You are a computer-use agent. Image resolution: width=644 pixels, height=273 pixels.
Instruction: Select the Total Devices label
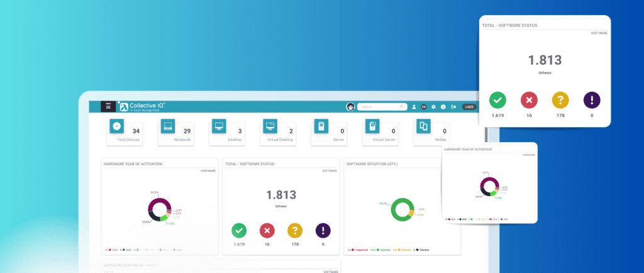[x=128, y=140]
